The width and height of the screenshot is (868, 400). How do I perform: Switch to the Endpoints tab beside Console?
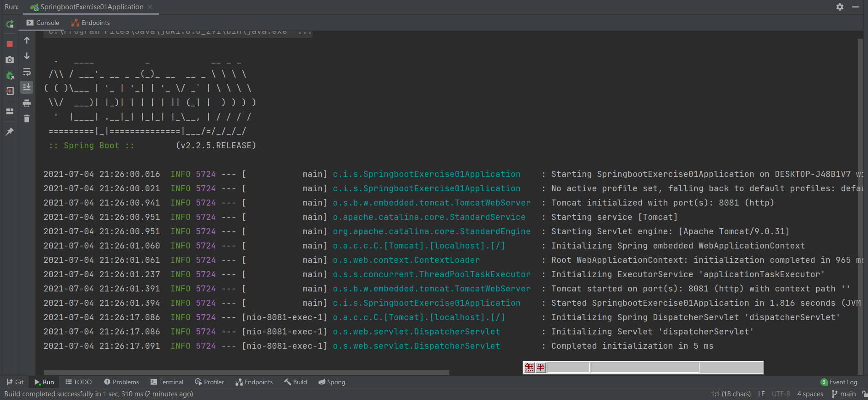coord(90,23)
